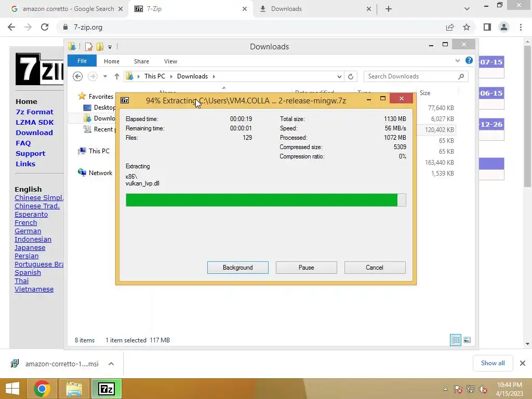Pause the extraction

pos(306,268)
